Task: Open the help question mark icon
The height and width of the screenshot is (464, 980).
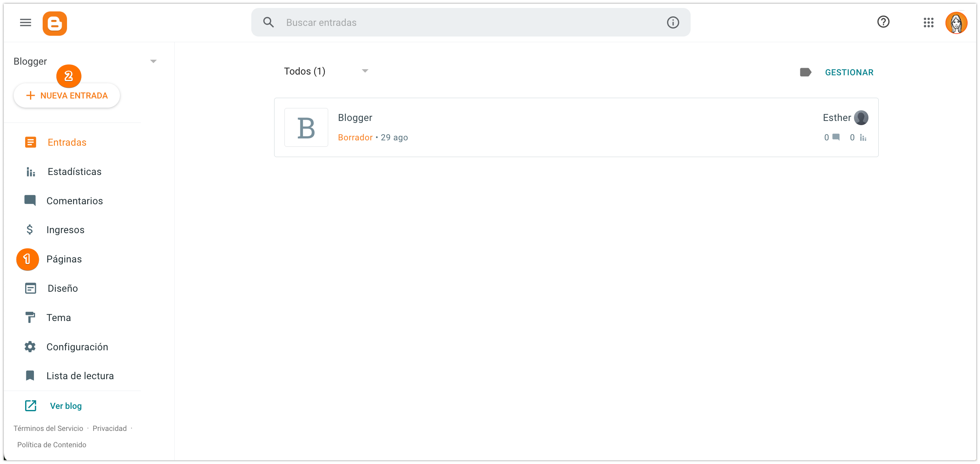Action: coord(883,22)
